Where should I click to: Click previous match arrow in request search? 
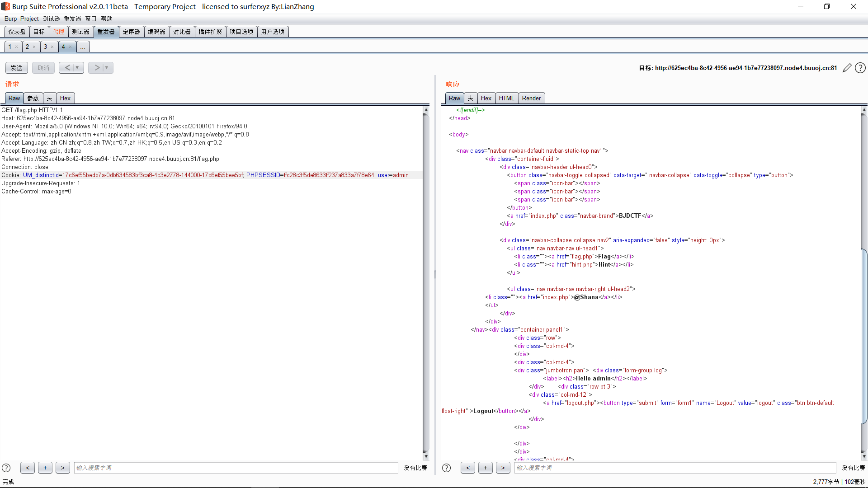point(28,468)
